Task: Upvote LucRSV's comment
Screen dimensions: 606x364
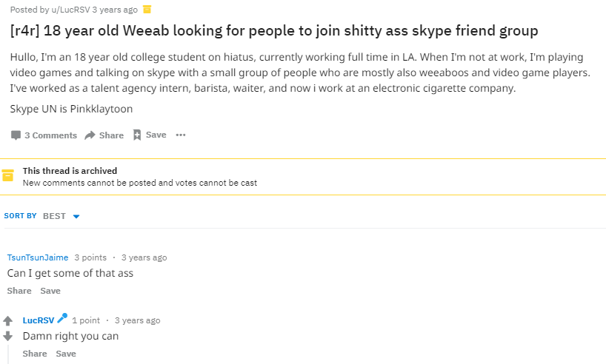Action: tap(7, 320)
